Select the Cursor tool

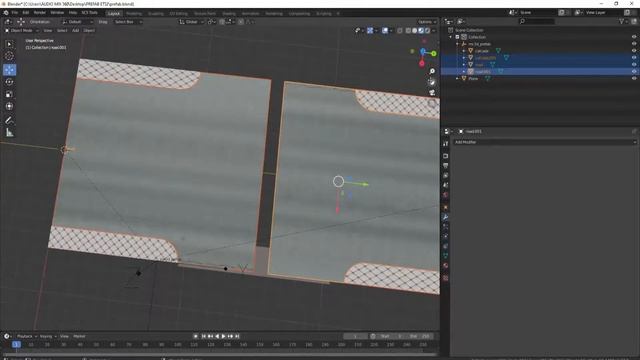click(x=9, y=56)
